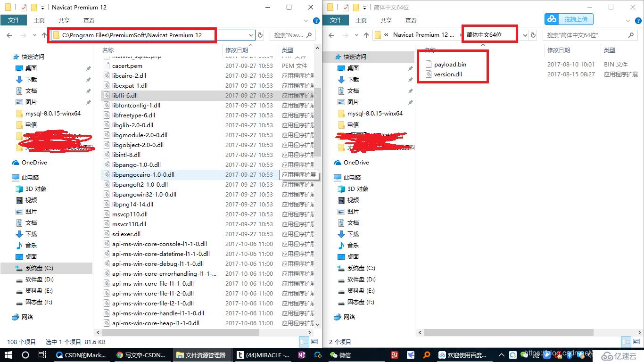Screen dimensions: 644x362
Task: Click address bar showing C:\Program Files\PremiumSoft path
Action: 148,35
